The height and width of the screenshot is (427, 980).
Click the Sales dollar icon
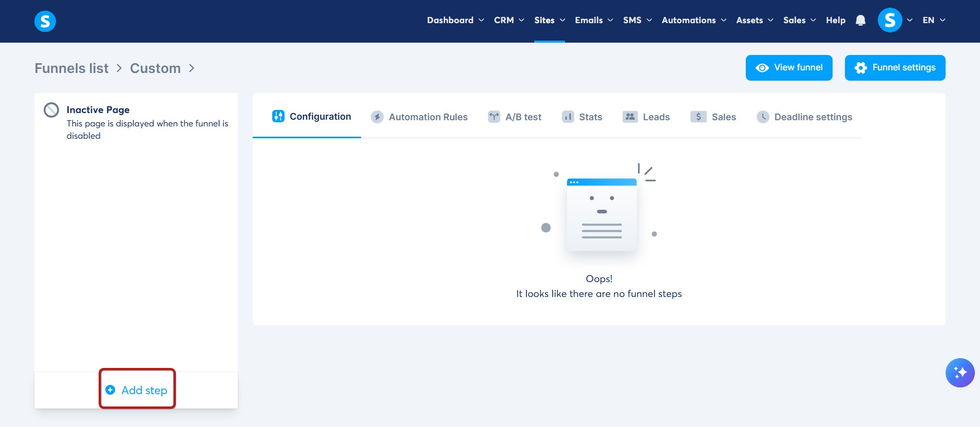699,117
